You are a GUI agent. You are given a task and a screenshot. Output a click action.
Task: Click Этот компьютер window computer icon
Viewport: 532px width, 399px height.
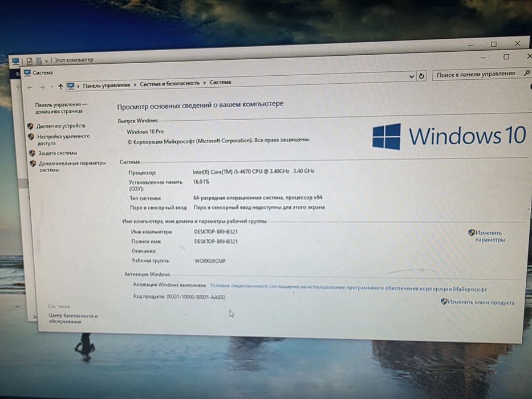(15, 61)
